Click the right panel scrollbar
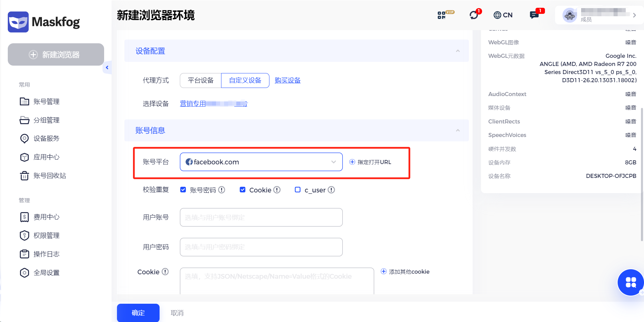 pos(642,174)
